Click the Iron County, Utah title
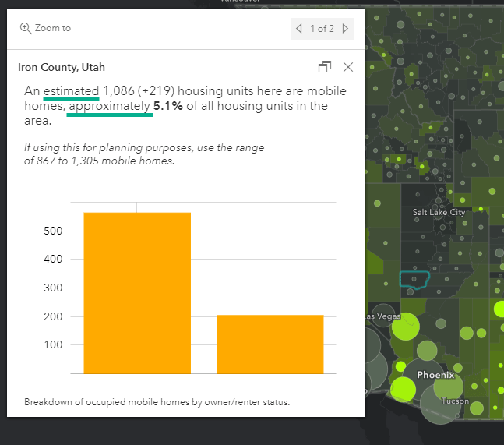Viewport: 504px width, 445px height. (62, 68)
